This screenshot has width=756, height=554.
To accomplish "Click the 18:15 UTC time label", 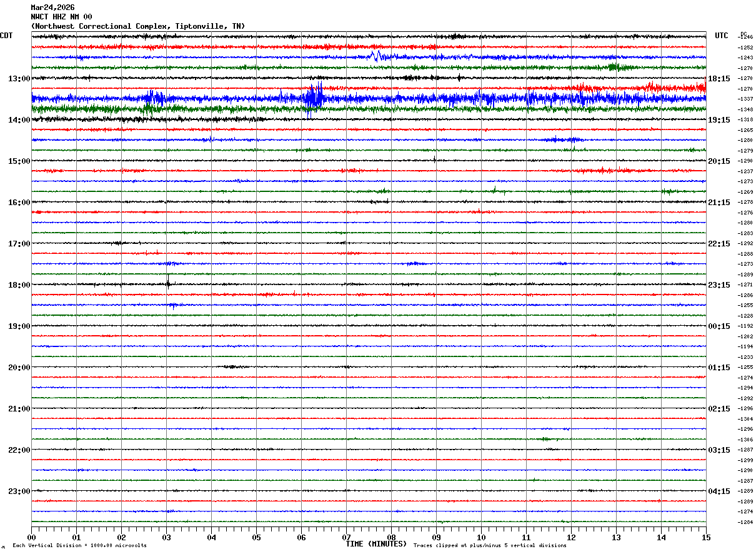I will (719, 79).
